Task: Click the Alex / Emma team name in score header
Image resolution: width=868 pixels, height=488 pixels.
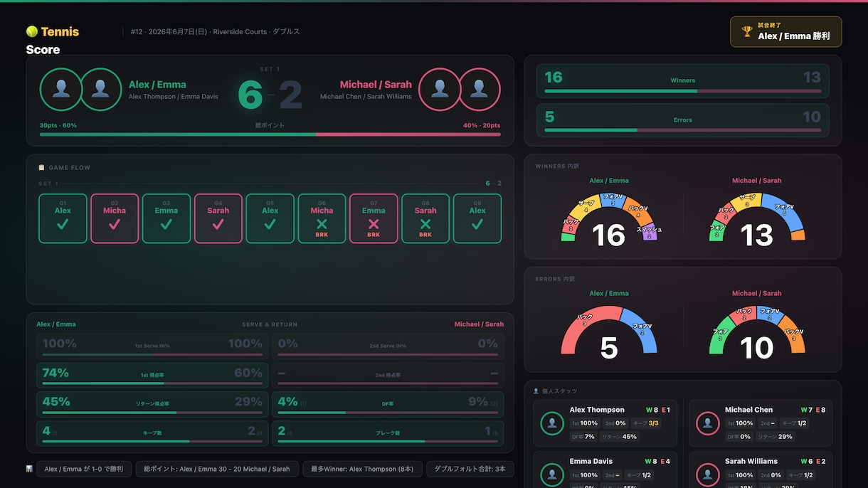Action: [x=157, y=84]
